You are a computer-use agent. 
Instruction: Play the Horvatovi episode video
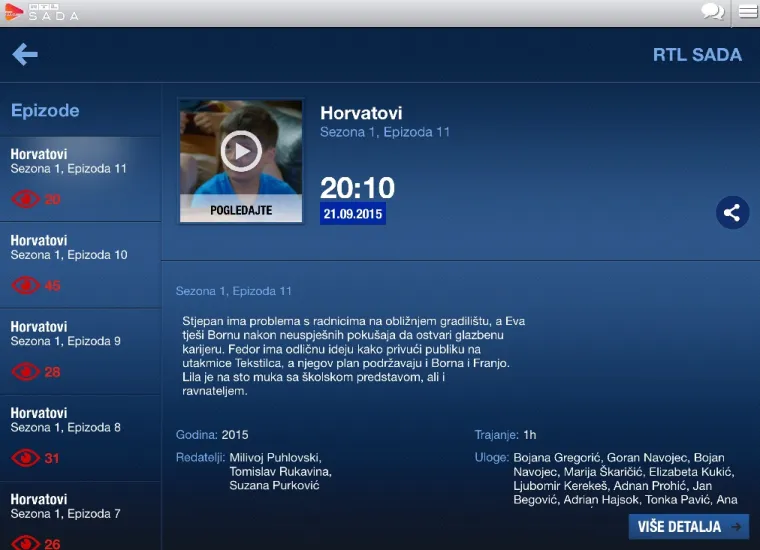point(241,151)
